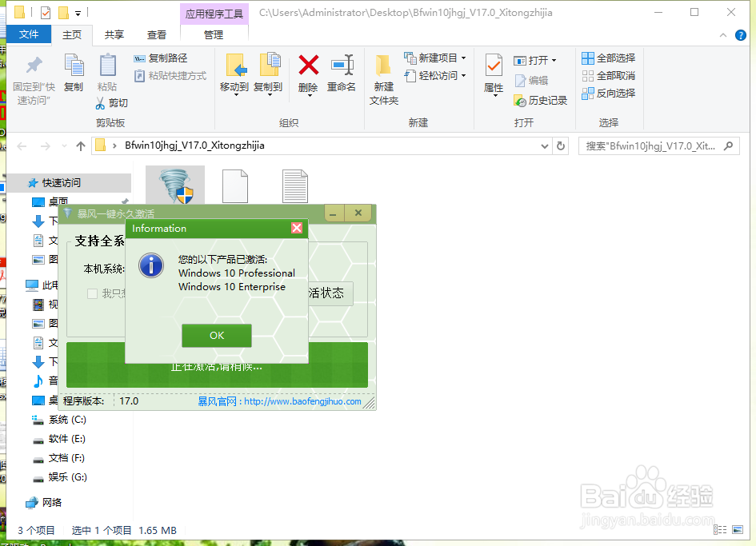Open quick access toolbar customize dropdown
756x546 pixels.
(78, 13)
